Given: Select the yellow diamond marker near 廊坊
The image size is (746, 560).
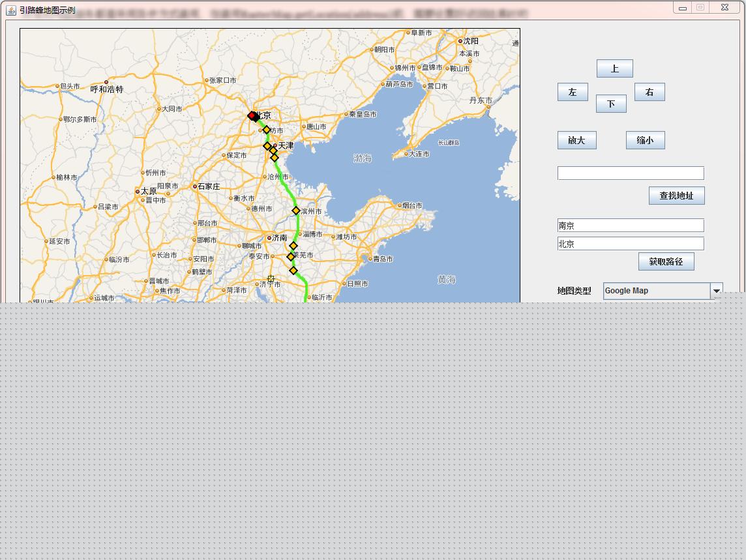Looking at the screenshot, I should [267, 130].
